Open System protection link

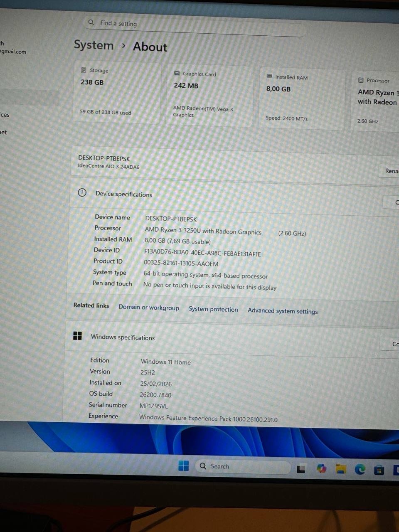pyautogui.click(x=213, y=309)
